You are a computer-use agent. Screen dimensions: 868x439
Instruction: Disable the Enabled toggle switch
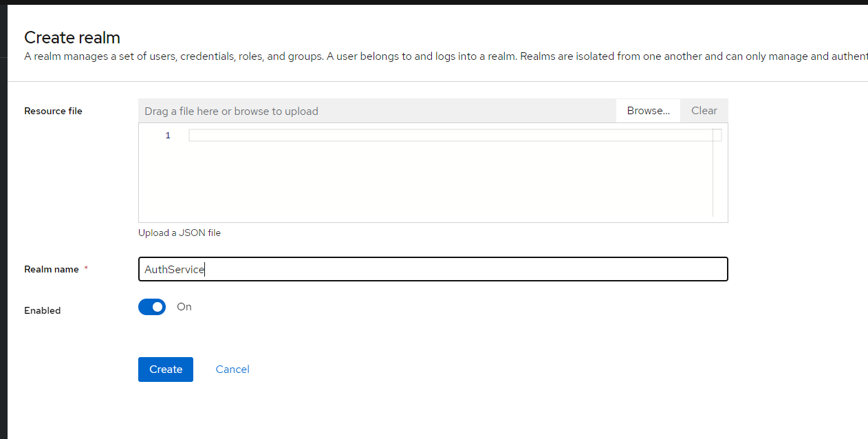click(152, 307)
